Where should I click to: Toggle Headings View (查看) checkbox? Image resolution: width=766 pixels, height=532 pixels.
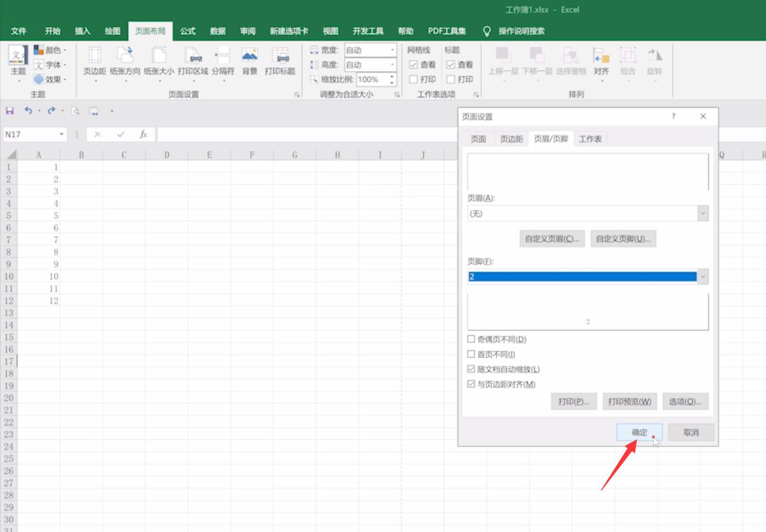451,64
